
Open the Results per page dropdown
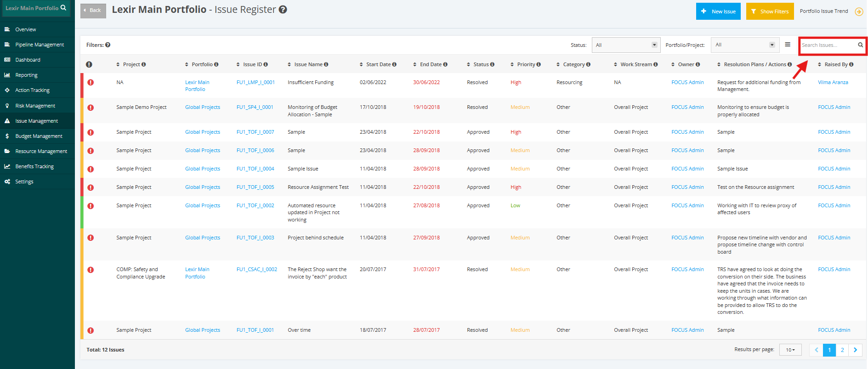point(790,350)
